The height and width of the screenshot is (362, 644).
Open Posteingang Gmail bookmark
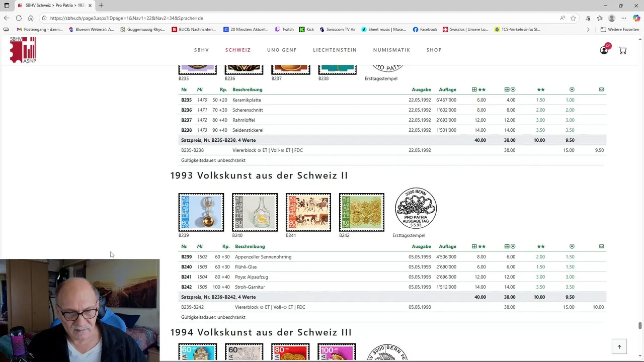tap(40, 30)
